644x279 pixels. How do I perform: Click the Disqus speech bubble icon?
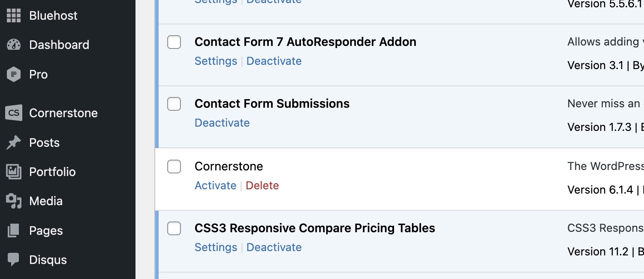point(14,260)
